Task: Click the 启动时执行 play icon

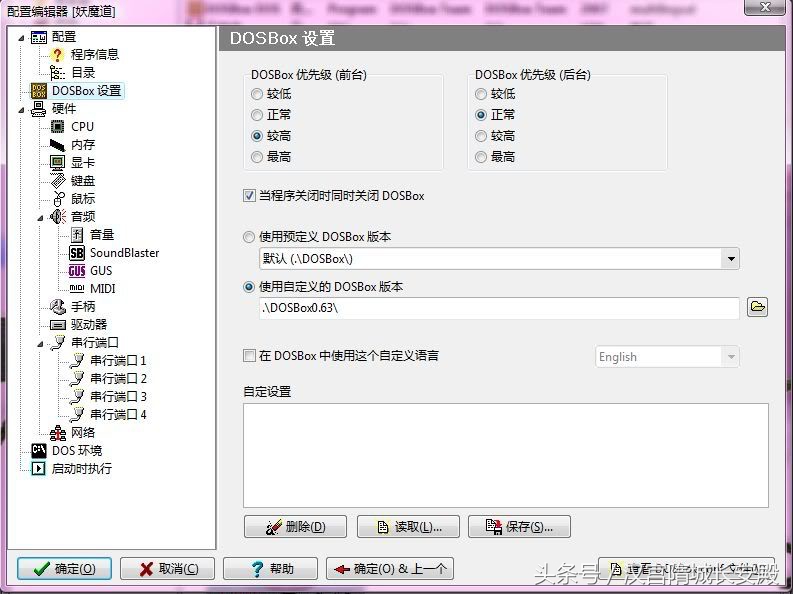Action: click(x=39, y=469)
